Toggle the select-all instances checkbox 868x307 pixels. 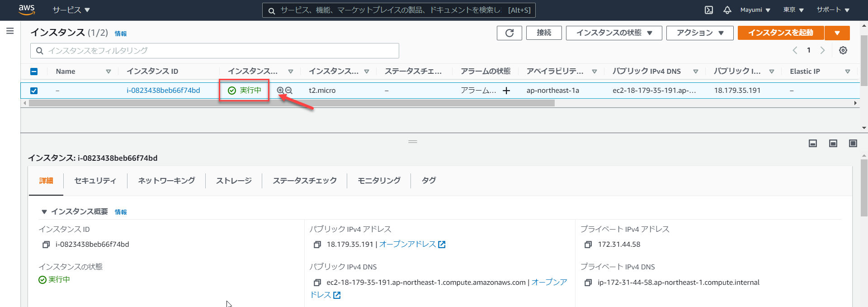tap(34, 72)
